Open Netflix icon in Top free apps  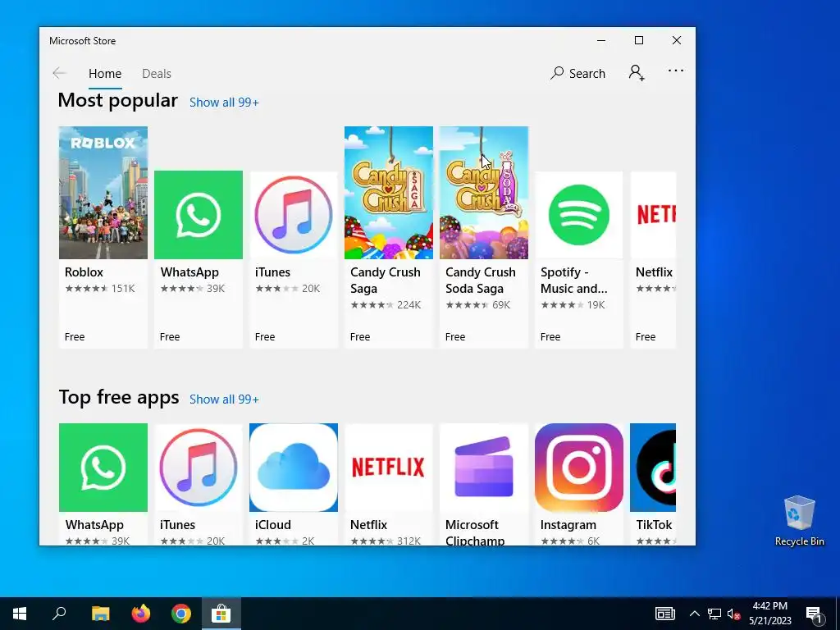[388, 468]
